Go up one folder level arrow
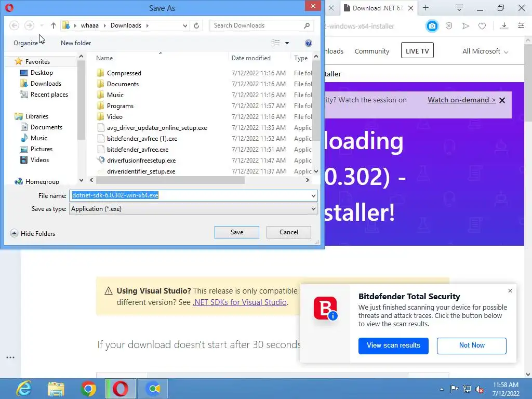 click(x=54, y=25)
